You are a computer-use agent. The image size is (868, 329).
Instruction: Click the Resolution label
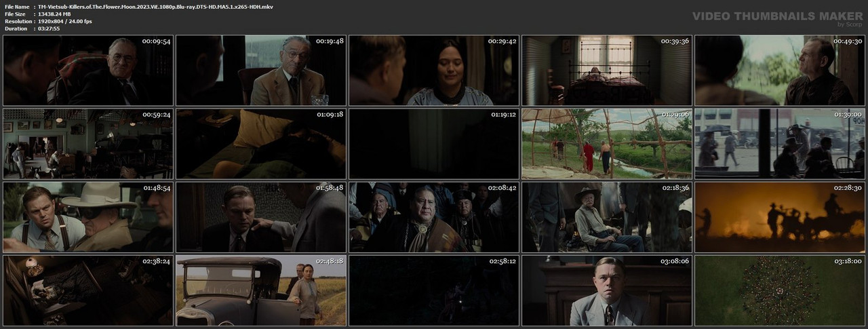tap(17, 21)
